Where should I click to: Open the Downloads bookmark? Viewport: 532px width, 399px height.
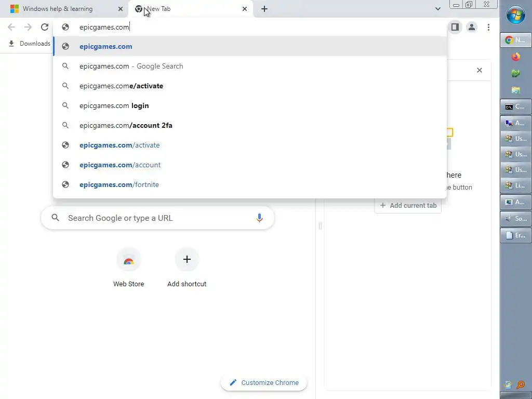[x=29, y=44]
